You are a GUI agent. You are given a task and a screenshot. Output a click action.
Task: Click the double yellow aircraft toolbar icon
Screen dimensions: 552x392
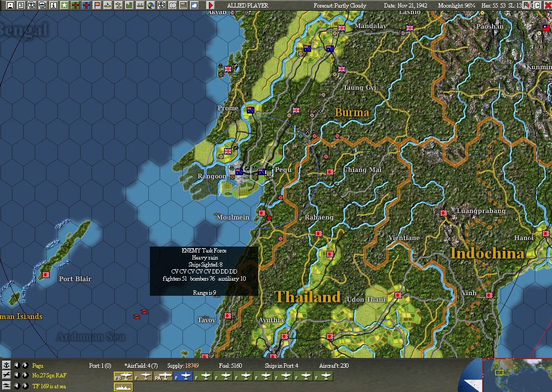click(x=119, y=5)
